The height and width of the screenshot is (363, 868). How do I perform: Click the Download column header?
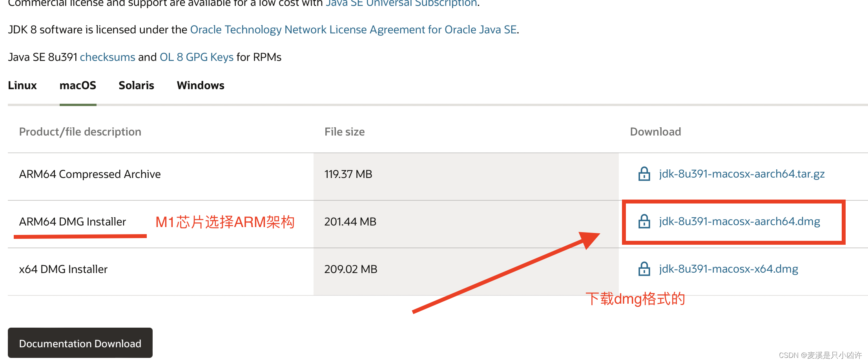coord(655,132)
